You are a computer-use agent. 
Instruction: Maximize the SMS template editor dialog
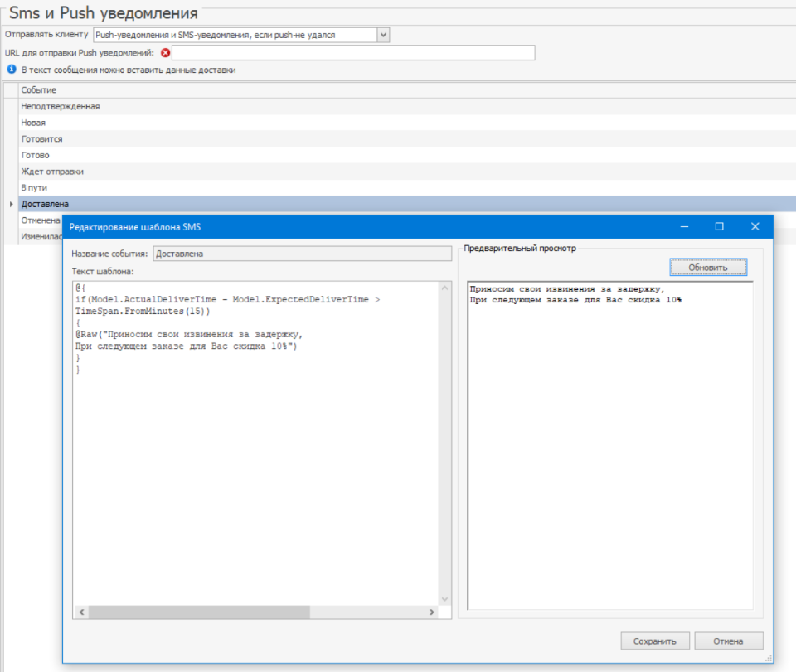click(x=719, y=226)
